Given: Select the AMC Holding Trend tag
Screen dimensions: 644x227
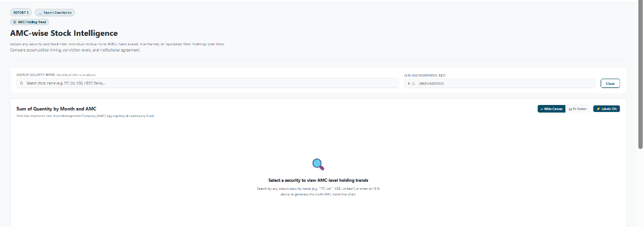Looking at the screenshot, I should (30, 22).
